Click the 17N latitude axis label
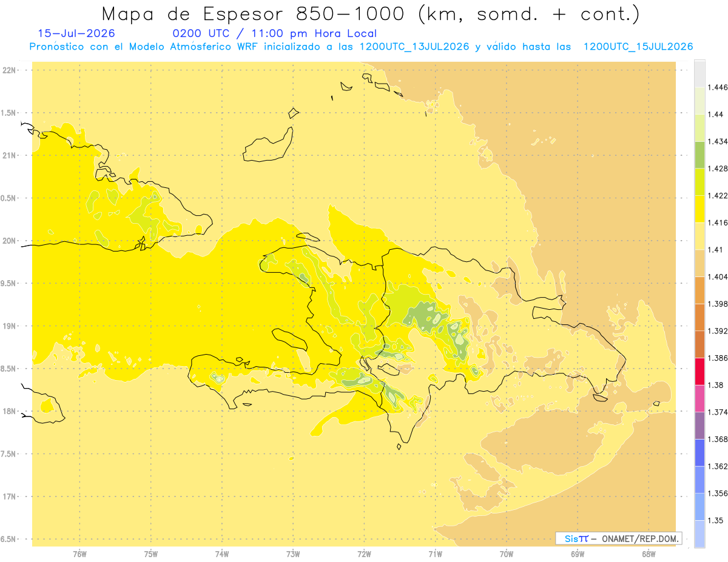Viewport: 728px width, 562px height. point(9,497)
